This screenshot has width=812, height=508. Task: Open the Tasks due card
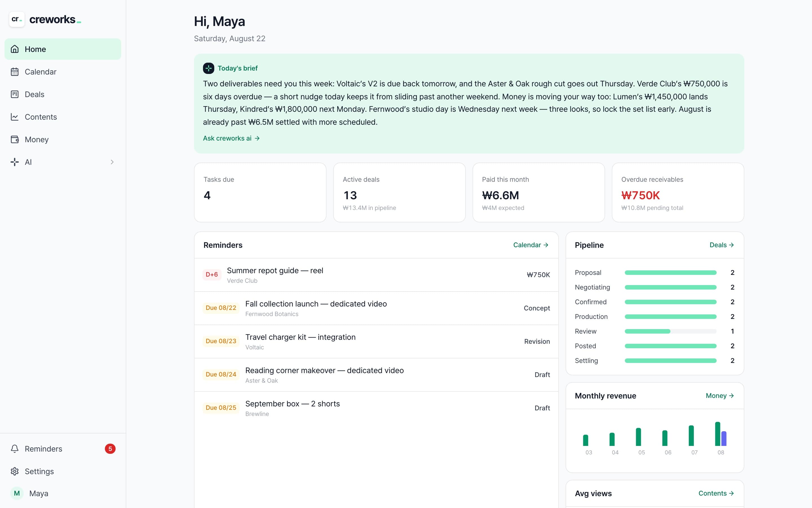click(260, 192)
